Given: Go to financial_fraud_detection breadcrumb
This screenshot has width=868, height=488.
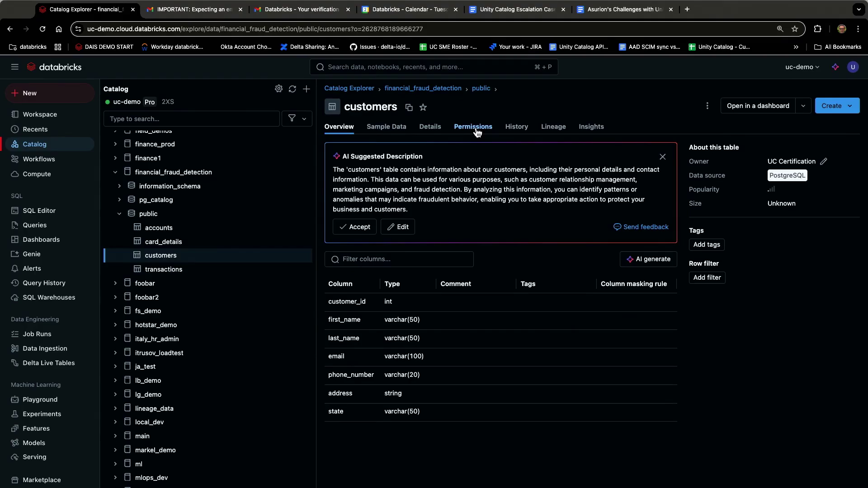Looking at the screenshot, I should 423,88.
